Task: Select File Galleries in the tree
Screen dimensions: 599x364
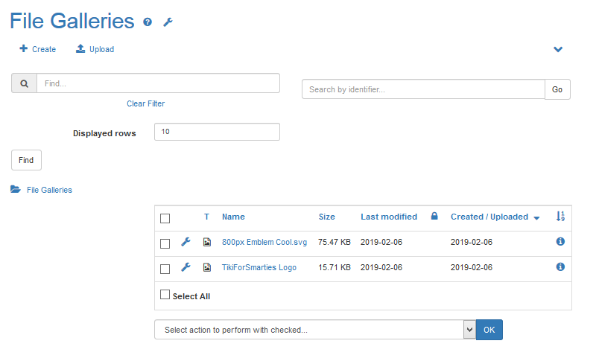Action: [49, 190]
